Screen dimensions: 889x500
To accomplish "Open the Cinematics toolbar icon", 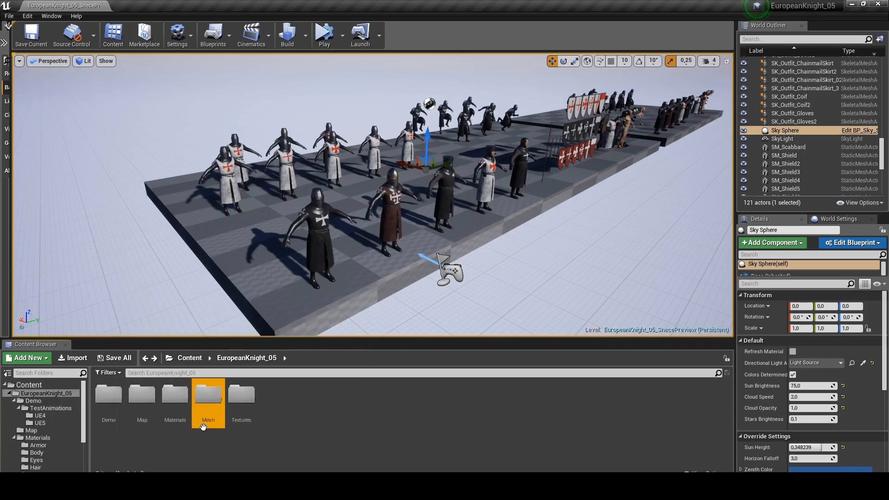I will tap(251, 35).
